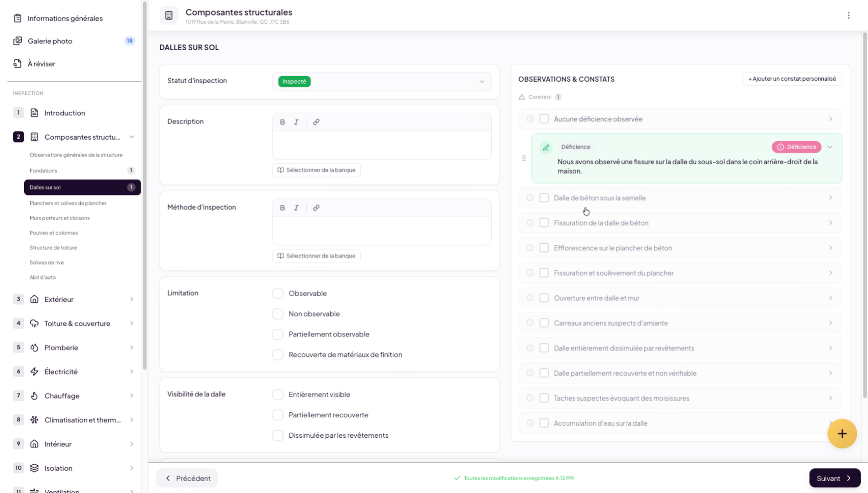Click the pencil edit icon on Déficience card
Screen dimensions: 868x493
546,147
